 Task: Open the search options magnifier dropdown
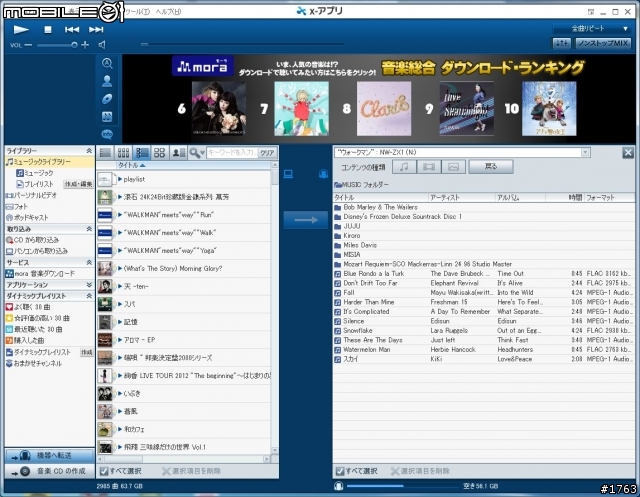[x=197, y=153]
